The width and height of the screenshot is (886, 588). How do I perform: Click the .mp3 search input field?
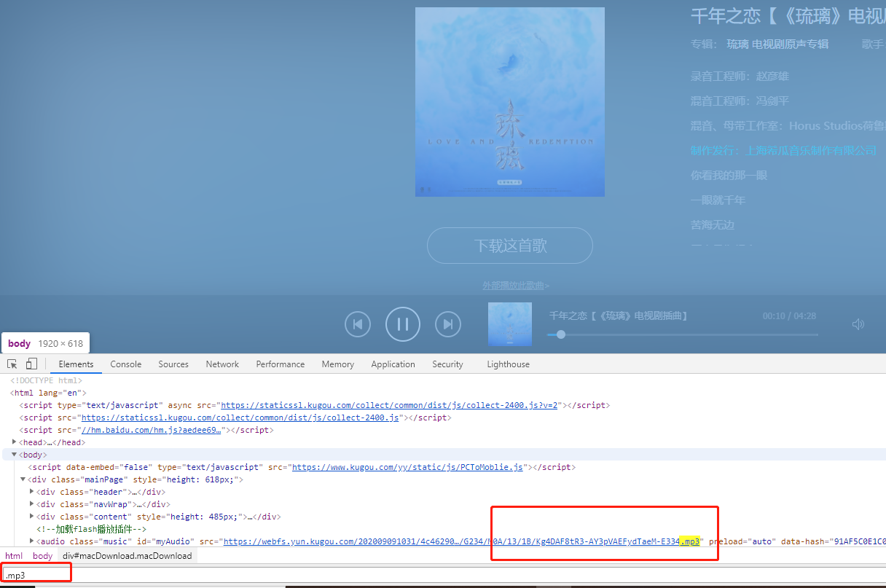pos(443,576)
